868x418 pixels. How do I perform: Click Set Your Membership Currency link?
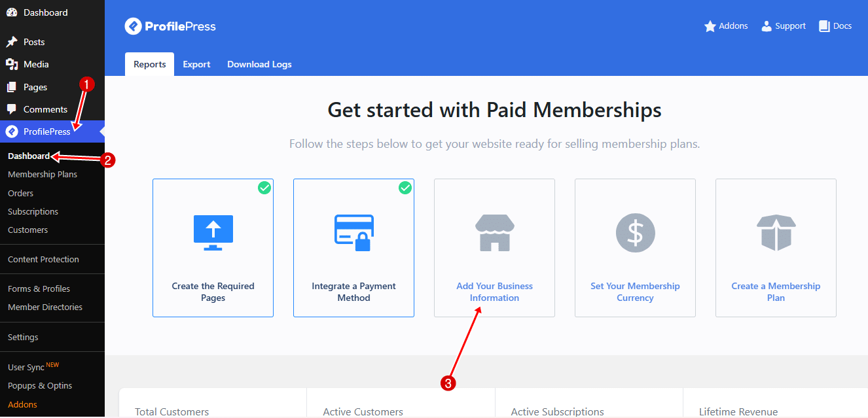point(635,292)
